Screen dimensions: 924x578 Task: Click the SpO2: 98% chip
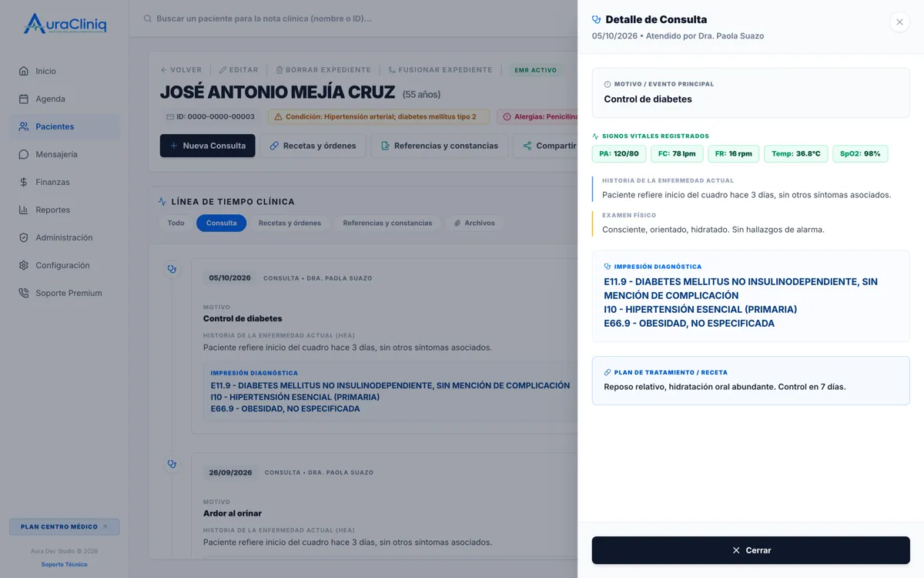[860, 153]
